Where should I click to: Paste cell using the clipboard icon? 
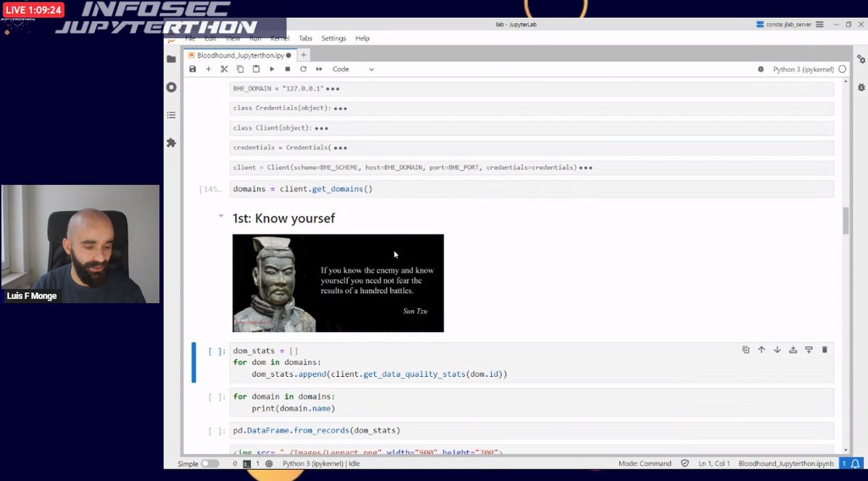tap(256, 69)
